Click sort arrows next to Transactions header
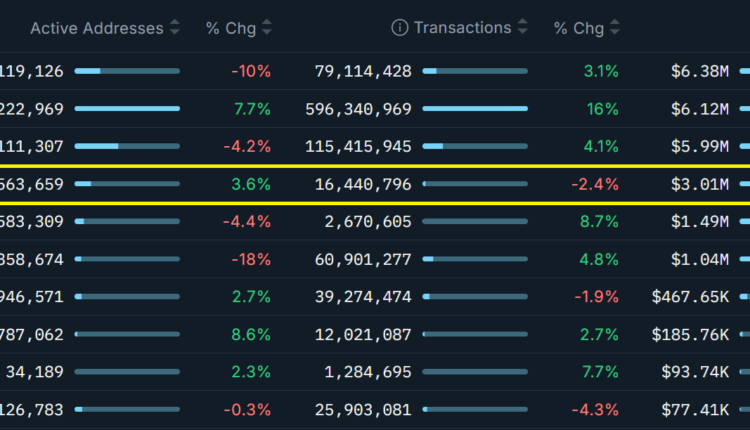Viewport: 750px width, 430px height. pyautogui.click(x=523, y=28)
